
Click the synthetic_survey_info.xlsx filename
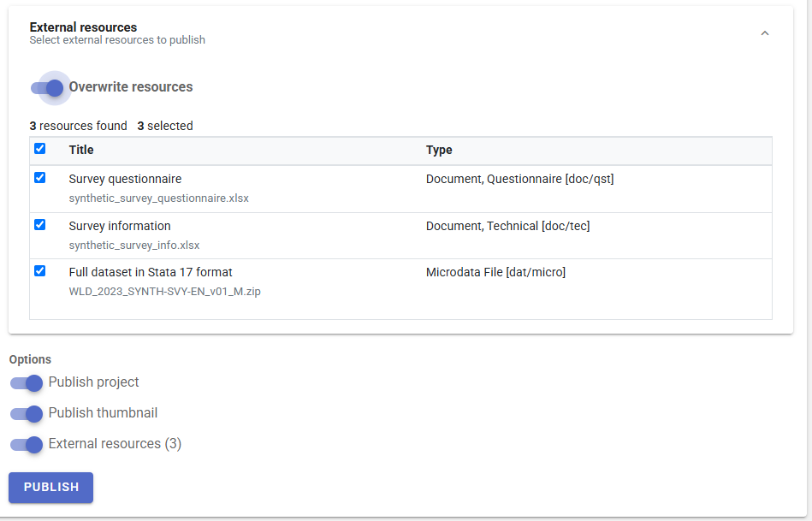tap(134, 245)
